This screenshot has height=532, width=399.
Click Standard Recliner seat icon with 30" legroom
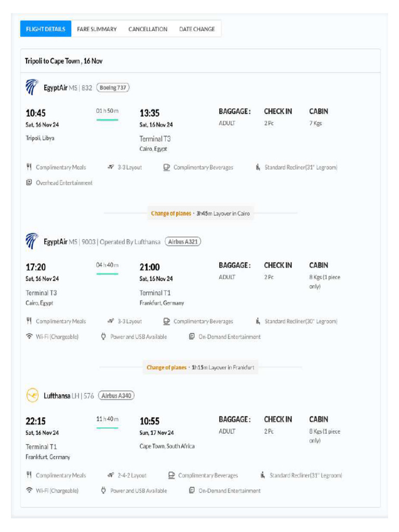258,321
